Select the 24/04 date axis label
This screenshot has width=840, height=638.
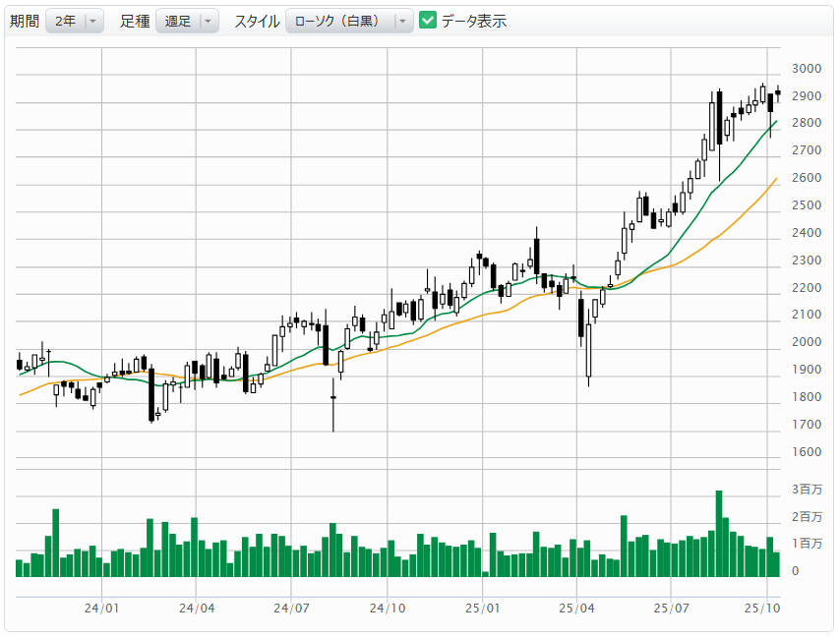[x=197, y=609]
